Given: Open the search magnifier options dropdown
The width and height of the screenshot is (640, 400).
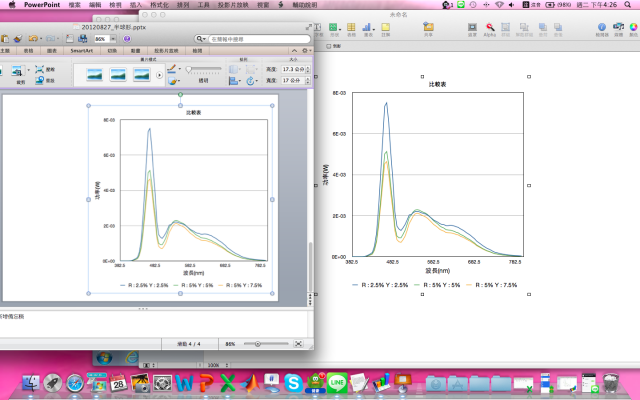Looking at the screenshot, I should [201, 39].
